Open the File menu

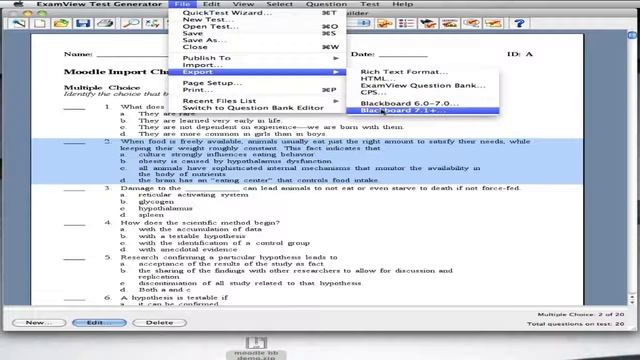182,4
